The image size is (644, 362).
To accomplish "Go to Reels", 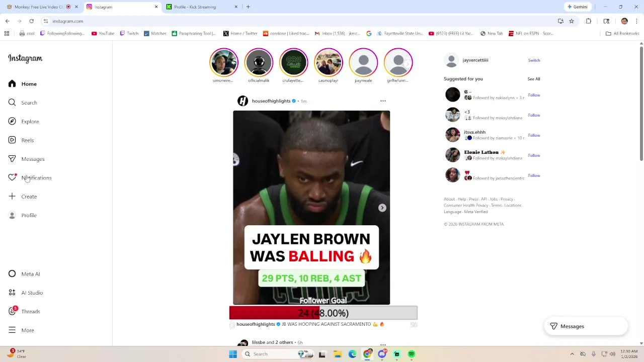I will [21, 140].
